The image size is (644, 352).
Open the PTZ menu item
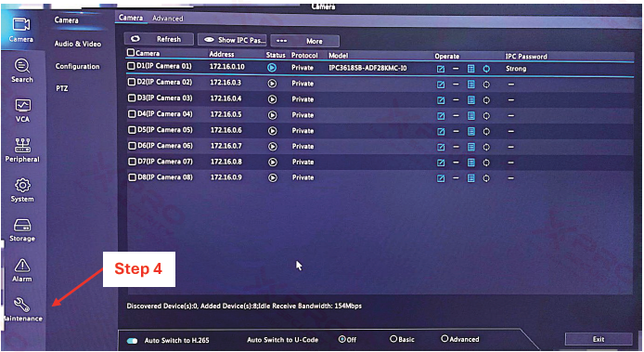pos(62,88)
